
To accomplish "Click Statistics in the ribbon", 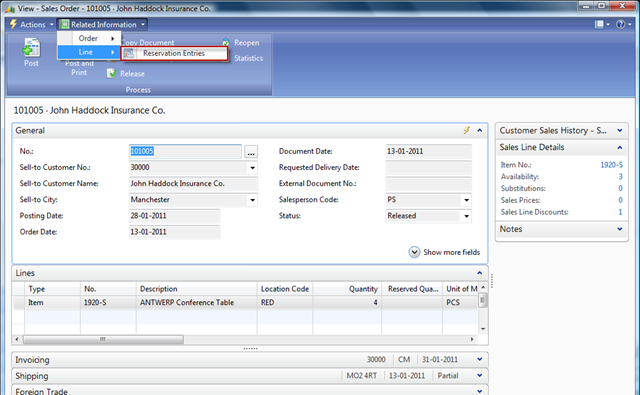I will (249, 58).
